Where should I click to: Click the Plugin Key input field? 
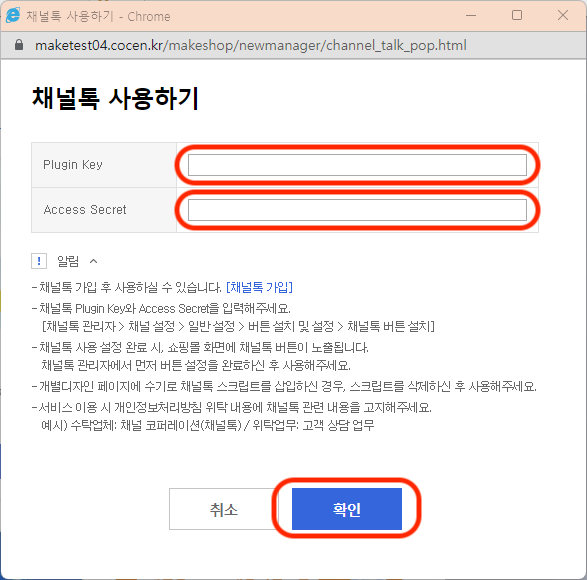pyautogui.click(x=357, y=165)
